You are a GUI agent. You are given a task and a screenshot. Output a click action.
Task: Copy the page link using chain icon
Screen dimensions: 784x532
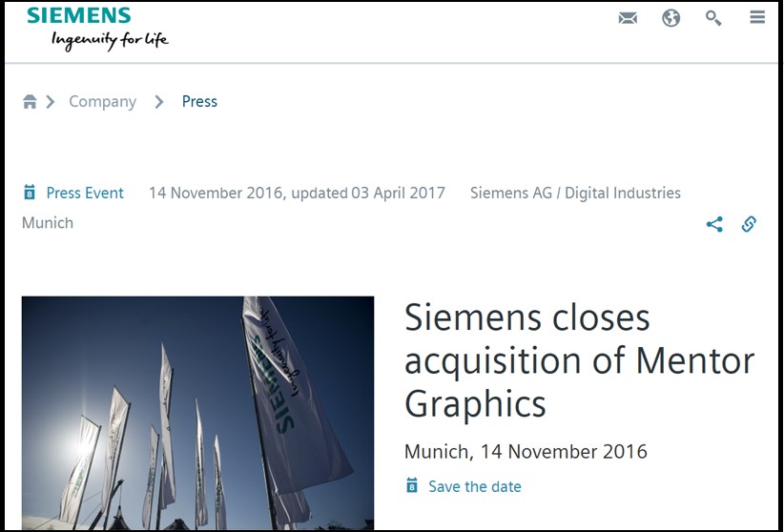tap(749, 225)
